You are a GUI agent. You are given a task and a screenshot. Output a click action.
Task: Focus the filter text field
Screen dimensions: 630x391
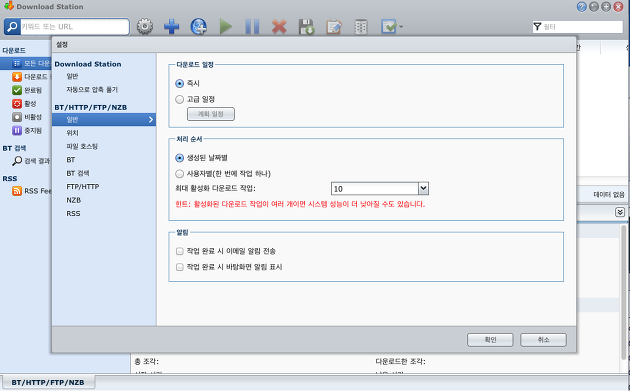coord(582,27)
